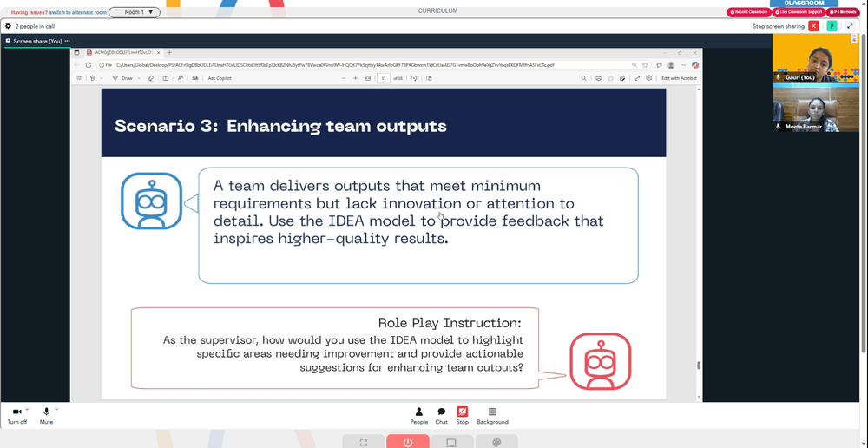This screenshot has width=868, height=448.
Task: Open the Draw tool options dropdown
Action: point(139,78)
